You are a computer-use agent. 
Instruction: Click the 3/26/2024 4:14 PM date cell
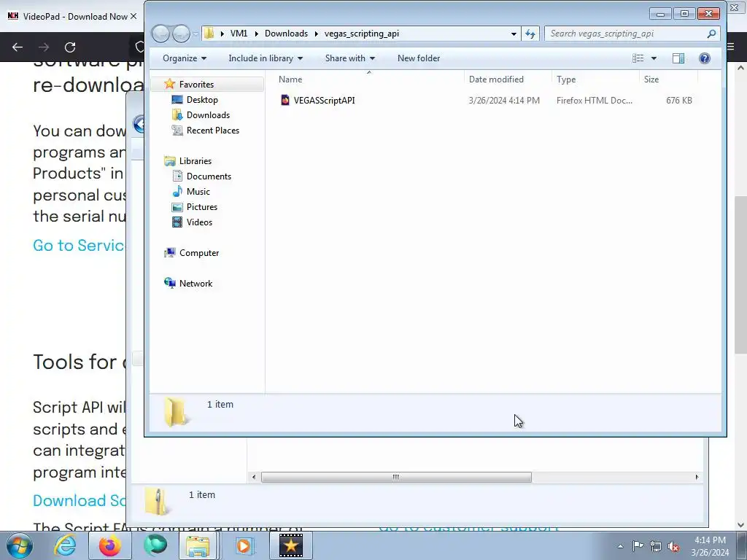click(504, 101)
